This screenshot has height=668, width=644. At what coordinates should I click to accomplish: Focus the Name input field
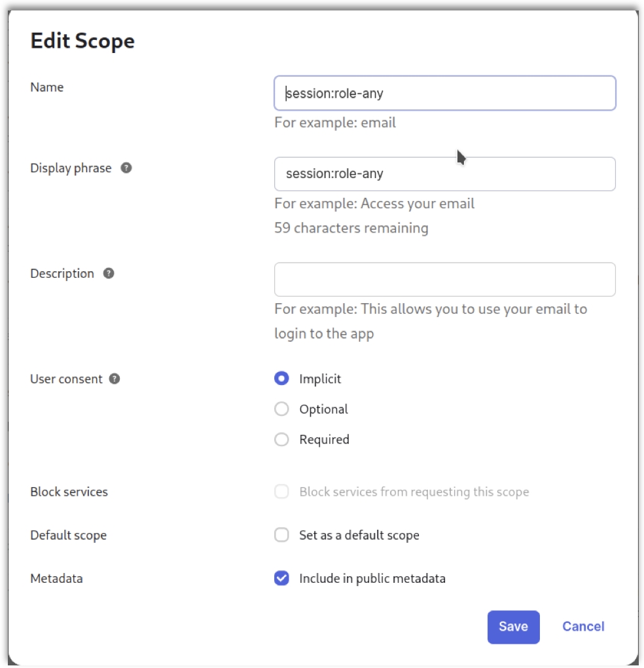[x=444, y=93]
